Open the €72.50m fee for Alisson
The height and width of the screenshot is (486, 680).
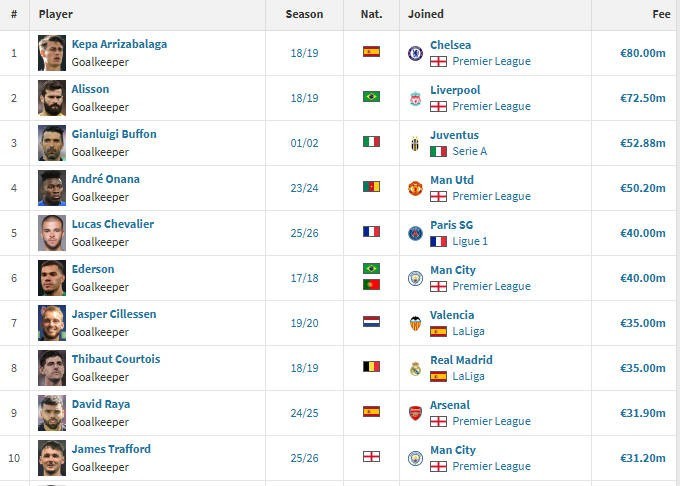[x=642, y=98]
